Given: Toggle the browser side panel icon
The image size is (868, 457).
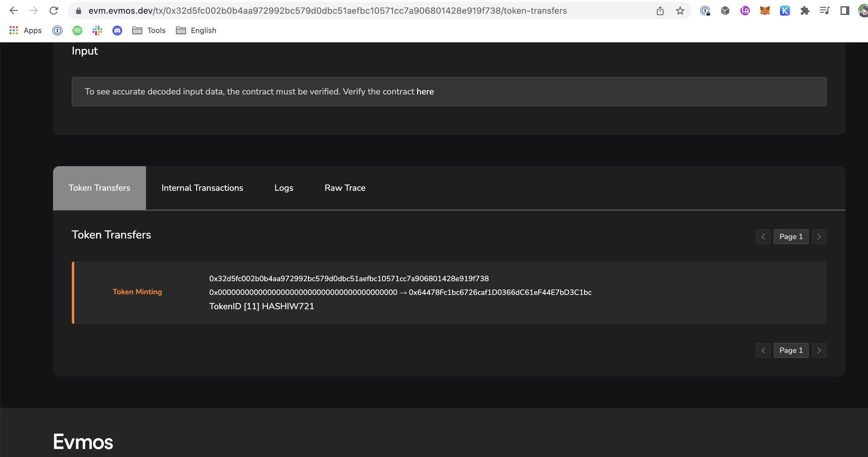Looking at the screenshot, I should [844, 11].
